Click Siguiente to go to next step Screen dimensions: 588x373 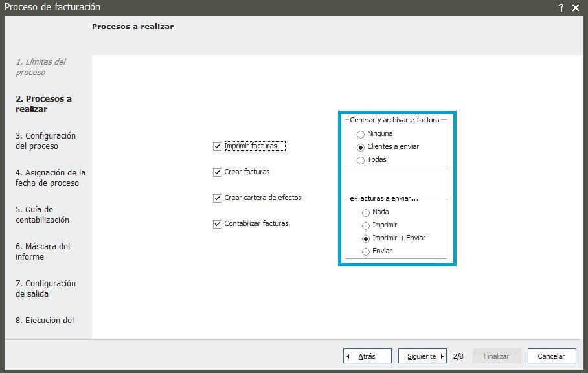[x=422, y=356]
